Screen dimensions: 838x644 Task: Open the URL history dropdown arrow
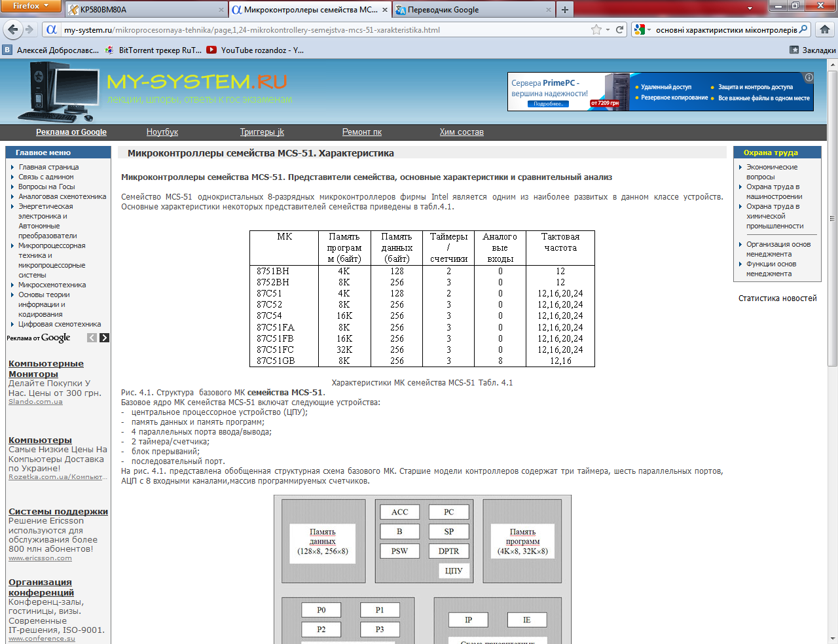(608, 29)
